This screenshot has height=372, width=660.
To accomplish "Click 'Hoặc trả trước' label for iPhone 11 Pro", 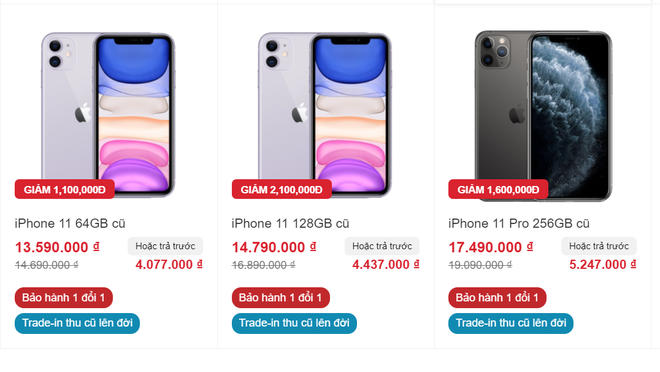I will point(599,246).
